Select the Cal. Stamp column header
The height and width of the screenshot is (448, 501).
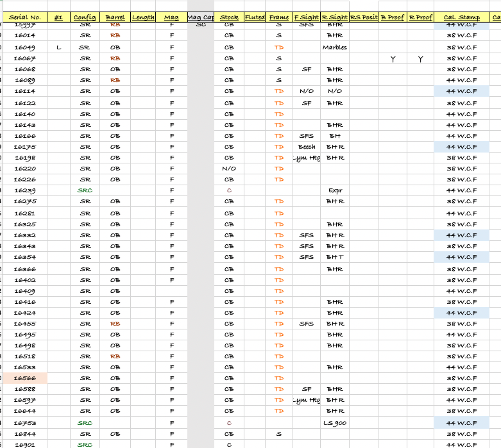(461, 17)
